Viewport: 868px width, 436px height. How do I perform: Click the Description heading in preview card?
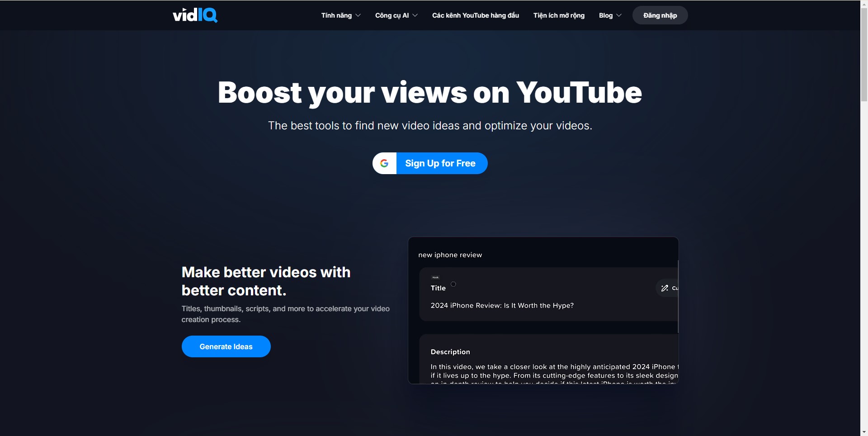coord(450,352)
